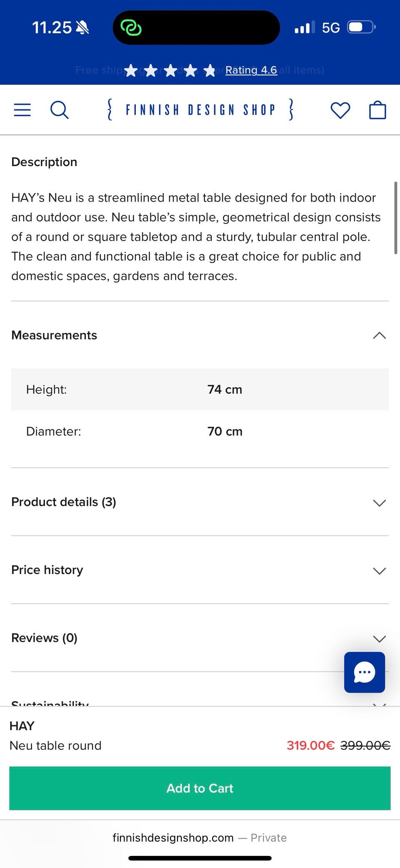This screenshot has height=868, width=400.
Task: Tap the discounted price 319.00€
Action: 310,745
